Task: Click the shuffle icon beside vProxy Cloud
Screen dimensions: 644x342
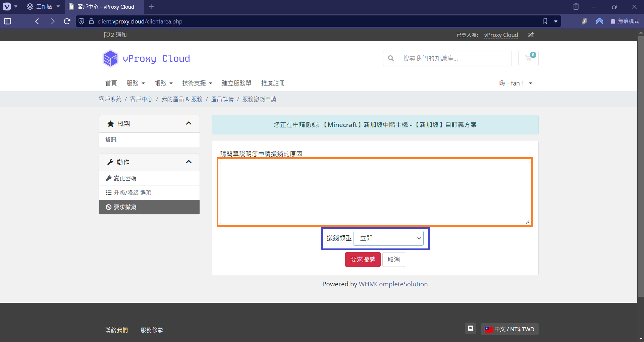Action: point(531,35)
